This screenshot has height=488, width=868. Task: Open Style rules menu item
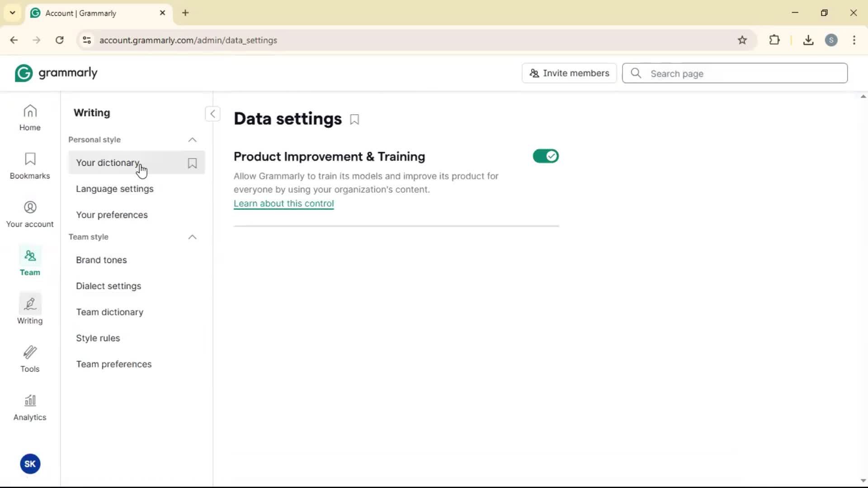click(x=98, y=338)
